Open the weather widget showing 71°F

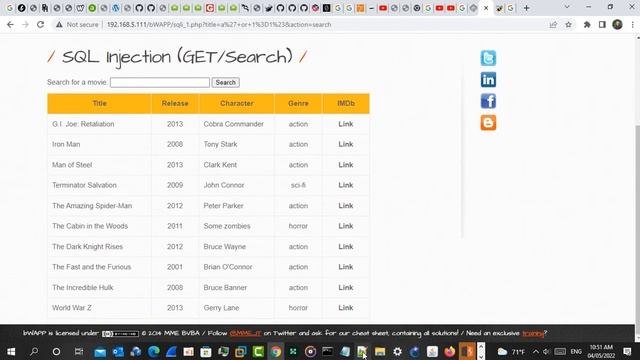tap(511, 351)
